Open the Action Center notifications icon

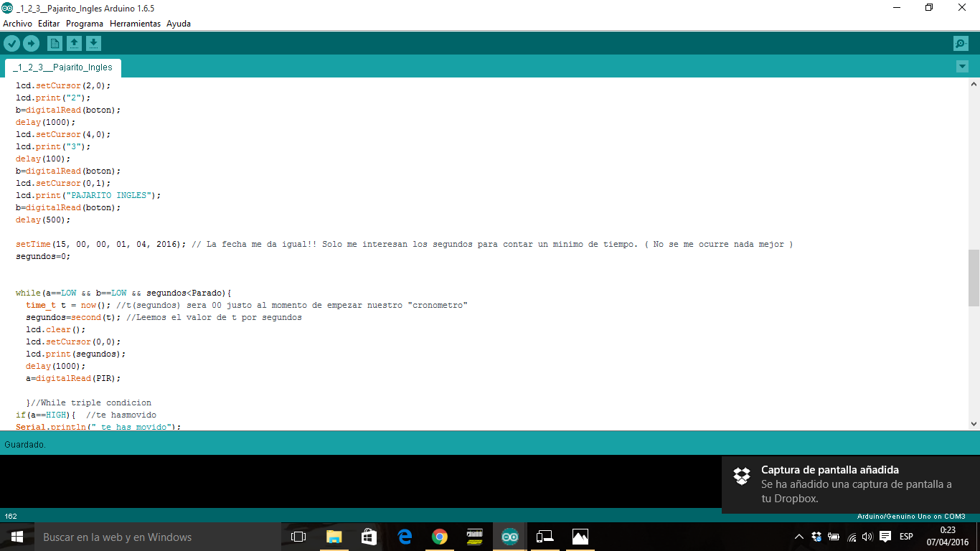click(x=885, y=537)
